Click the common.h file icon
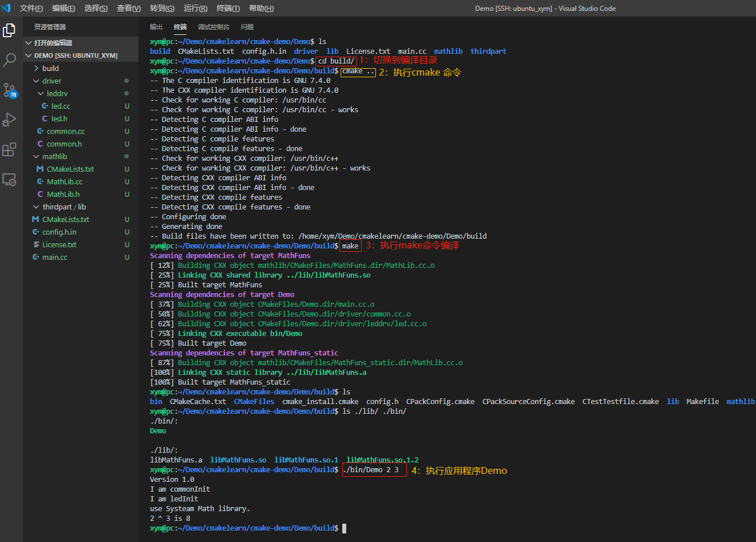This screenshot has width=756, height=542. [40, 144]
